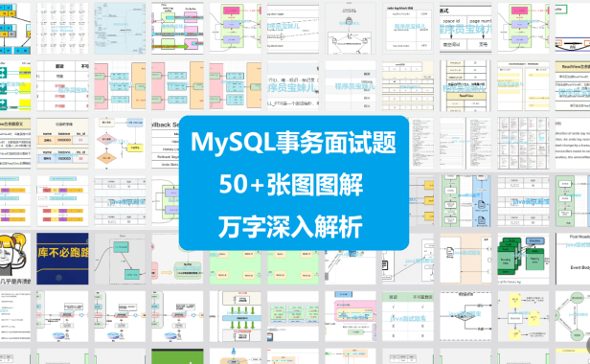Screen dimensions: 590x364
Task: Open the flowchart with pink and orange diamonds
Action: [120, 144]
